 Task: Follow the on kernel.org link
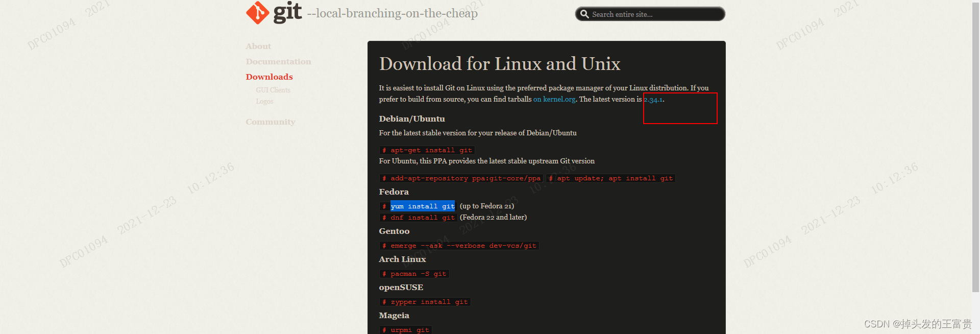tap(554, 100)
